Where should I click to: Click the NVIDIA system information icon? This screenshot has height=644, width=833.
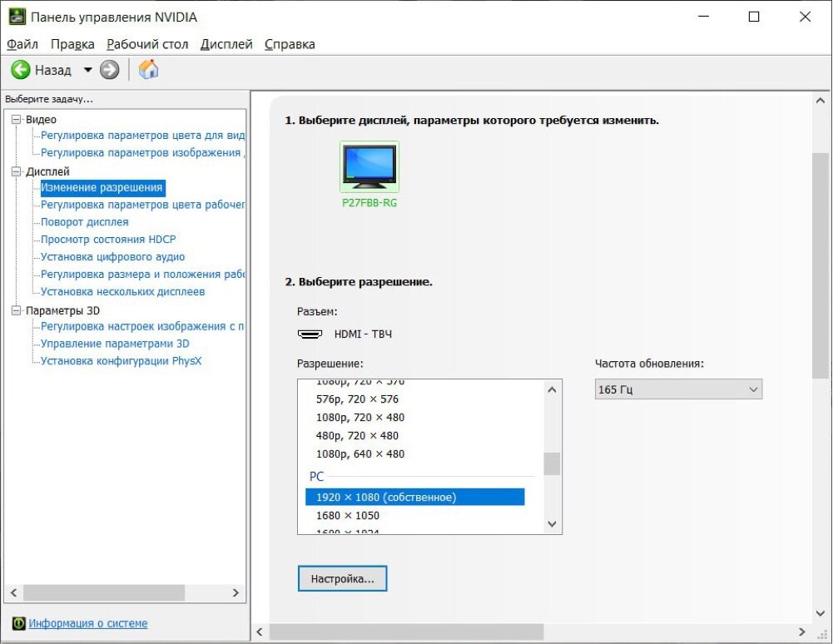(18, 623)
